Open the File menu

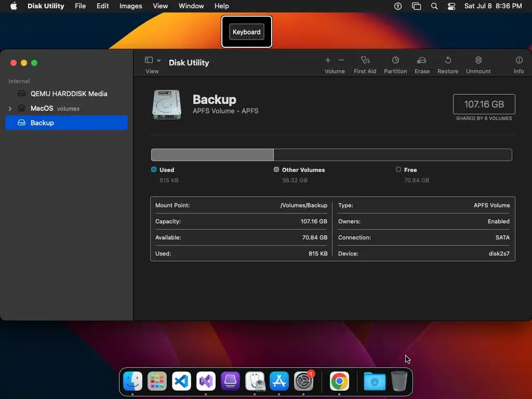pyautogui.click(x=81, y=6)
